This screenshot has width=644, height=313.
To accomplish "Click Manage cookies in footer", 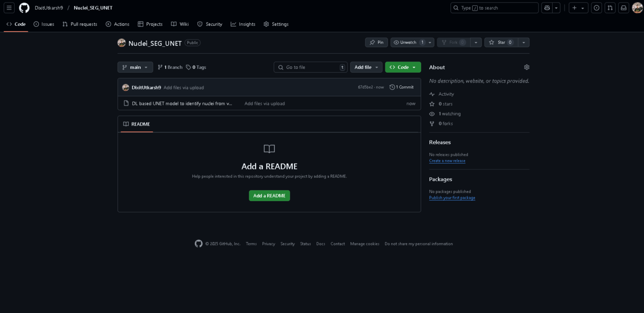I will pos(364,244).
